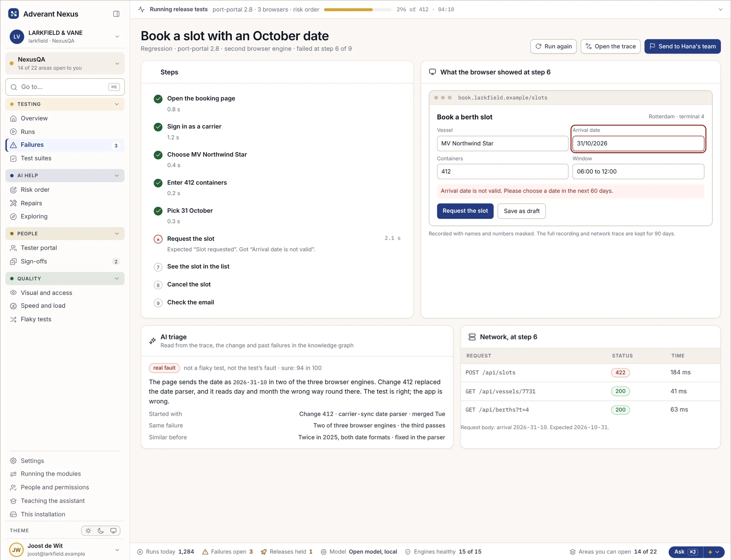
Task: Open Exploring compass item
Action: point(65,217)
